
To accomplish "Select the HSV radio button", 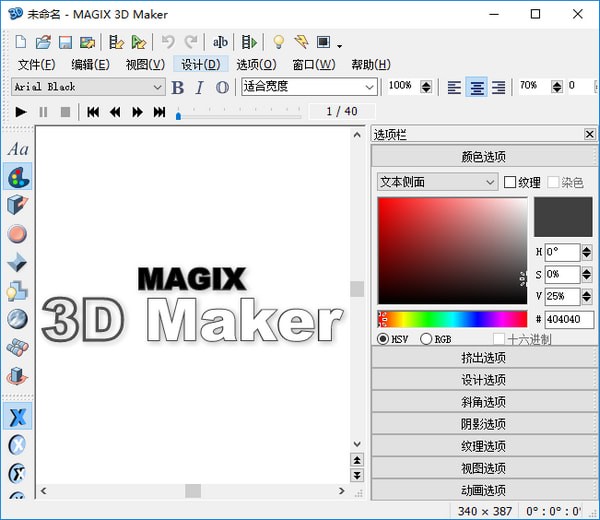I will coord(383,339).
